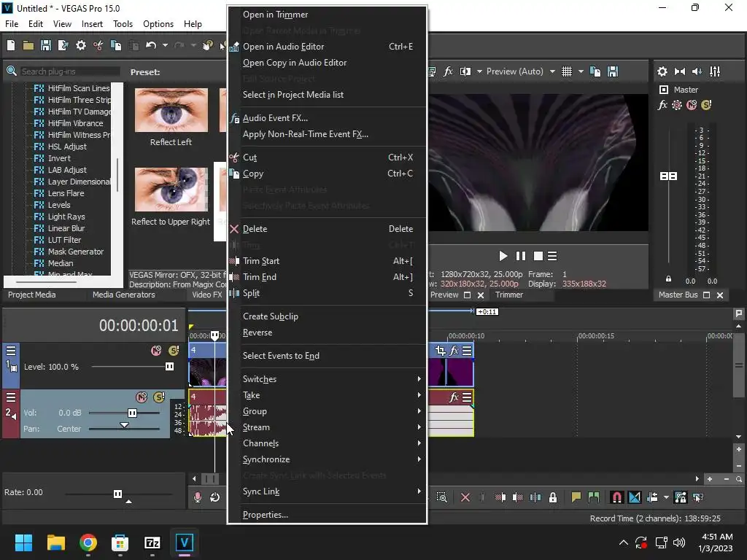
Task: Click the Stop button in preview
Action: pos(538,256)
